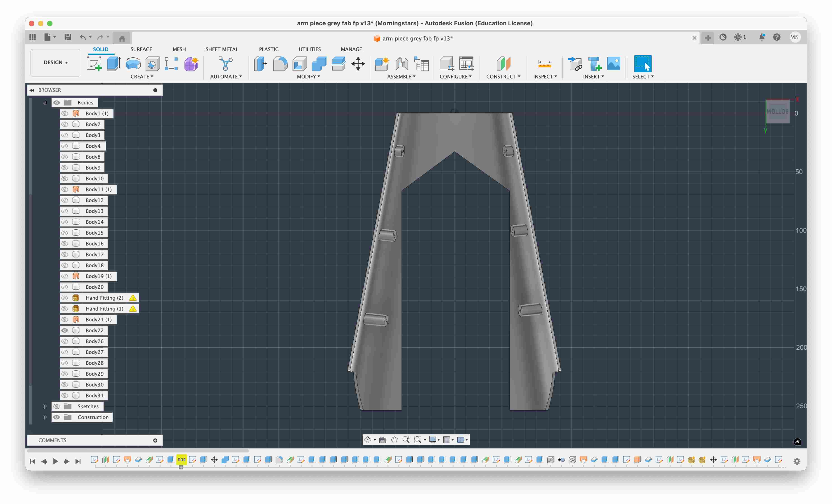Switch to the UTILITIES tab
The width and height of the screenshot is (832, 504).
(310, 49)
